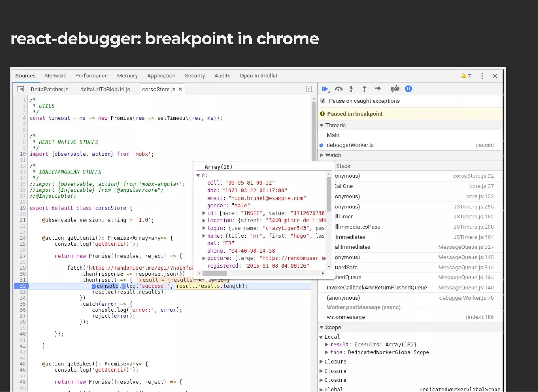Click the Step arrow icon
Screen dimensions: 538x392
coord(378,88)
